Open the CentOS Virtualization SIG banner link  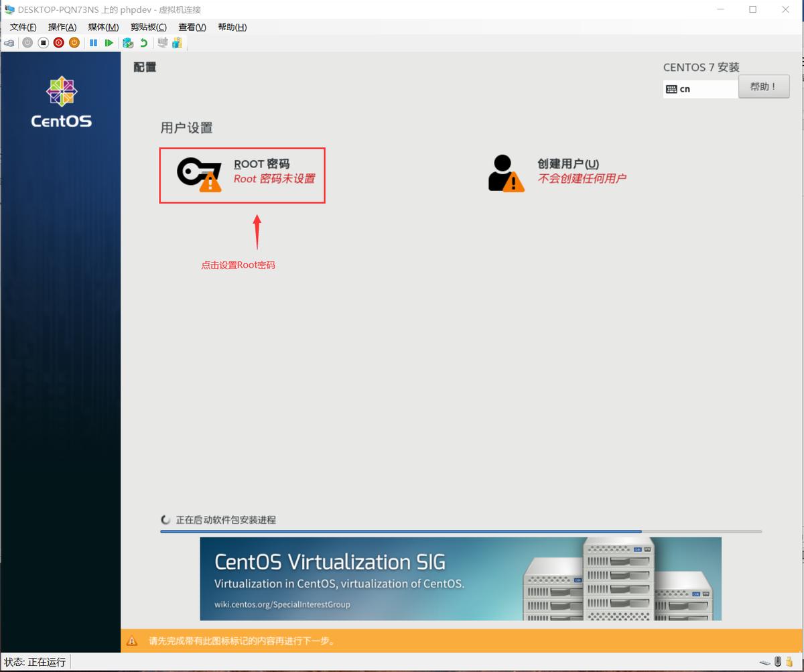coord(462,579)
